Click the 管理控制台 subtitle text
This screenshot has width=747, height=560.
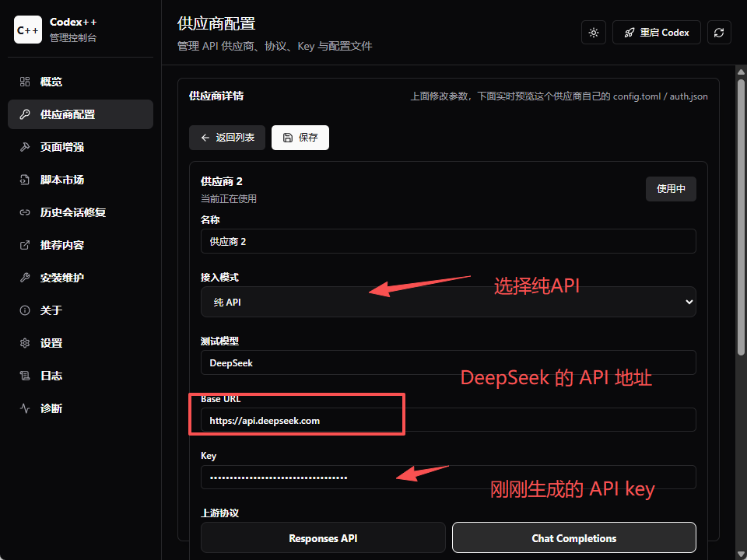pos(73,38)
